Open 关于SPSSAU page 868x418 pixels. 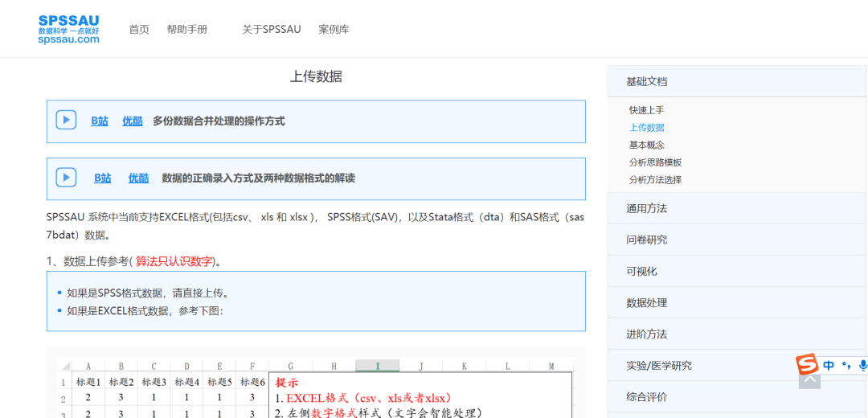[x=272, y=30]
